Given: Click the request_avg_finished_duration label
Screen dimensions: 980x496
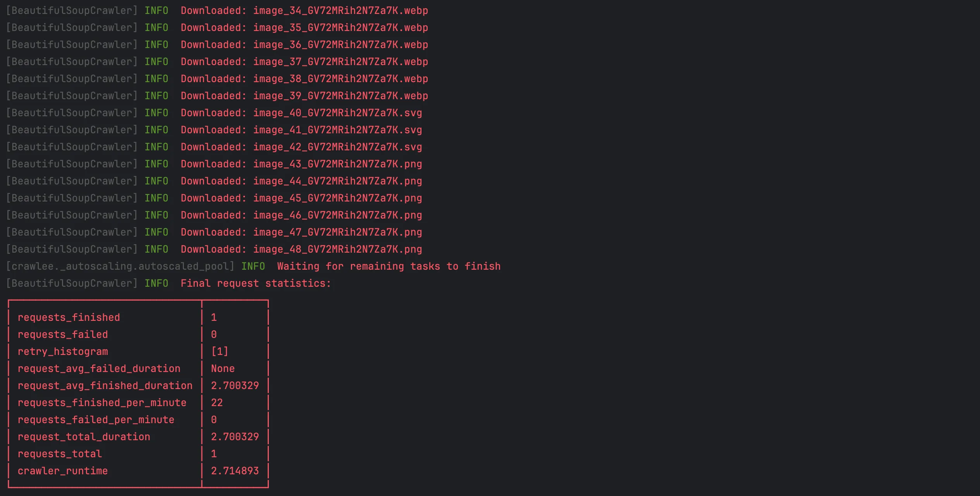Looking at the screenshot, I should 105,386.
